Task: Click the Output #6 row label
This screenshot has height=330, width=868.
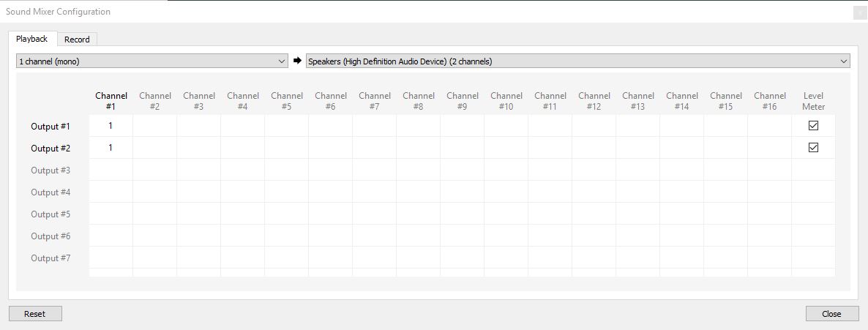Action: point(50,236)
